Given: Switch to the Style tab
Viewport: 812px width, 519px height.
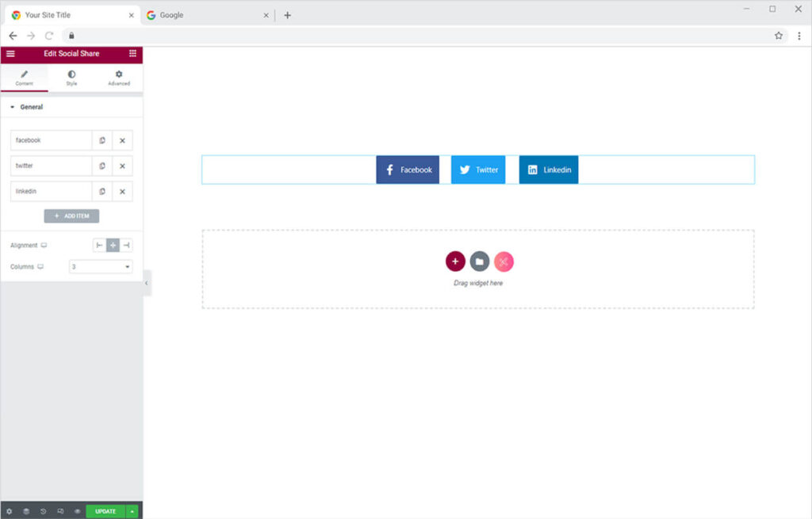Looking at the screenshot, I should tap(71, 78).
